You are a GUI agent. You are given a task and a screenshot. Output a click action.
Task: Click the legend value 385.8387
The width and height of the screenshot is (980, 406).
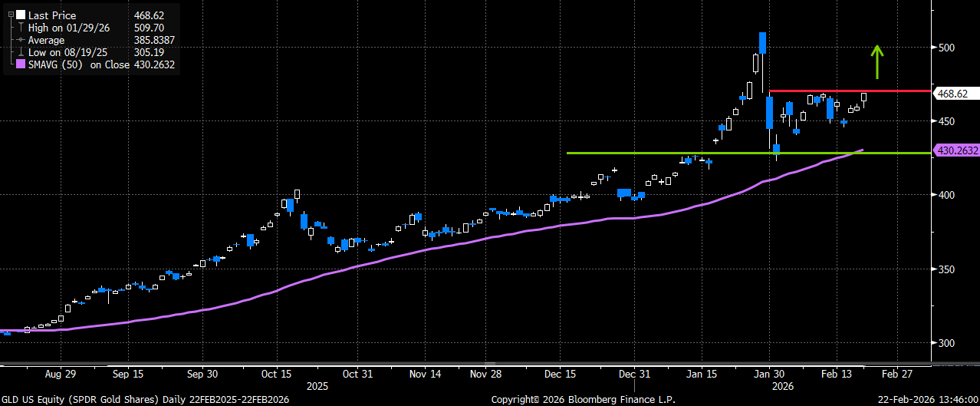(153, 40)
